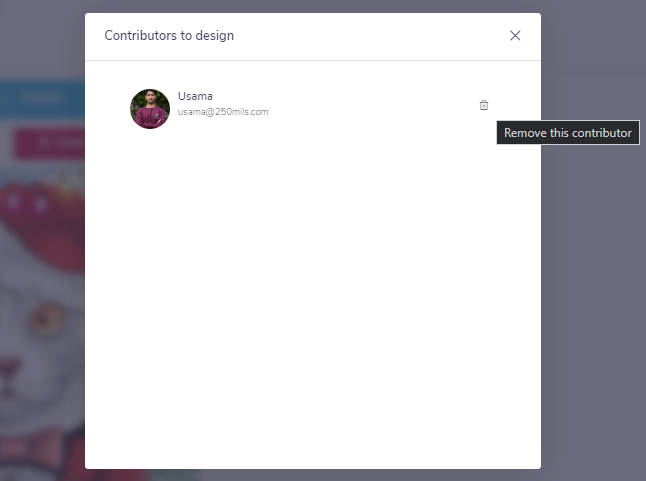646x481 pixels.
Task: Dismiss dialog via the gray overlay at right
Action: [593, 288]
